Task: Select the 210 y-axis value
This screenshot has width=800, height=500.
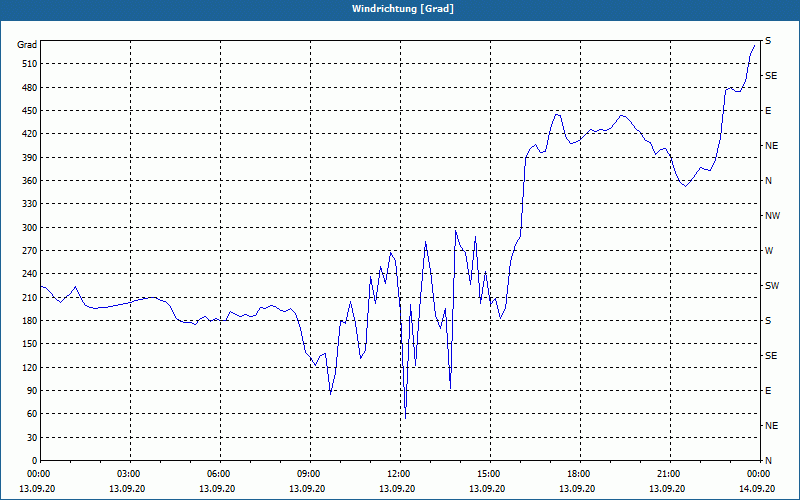Action: coord(29,297)
